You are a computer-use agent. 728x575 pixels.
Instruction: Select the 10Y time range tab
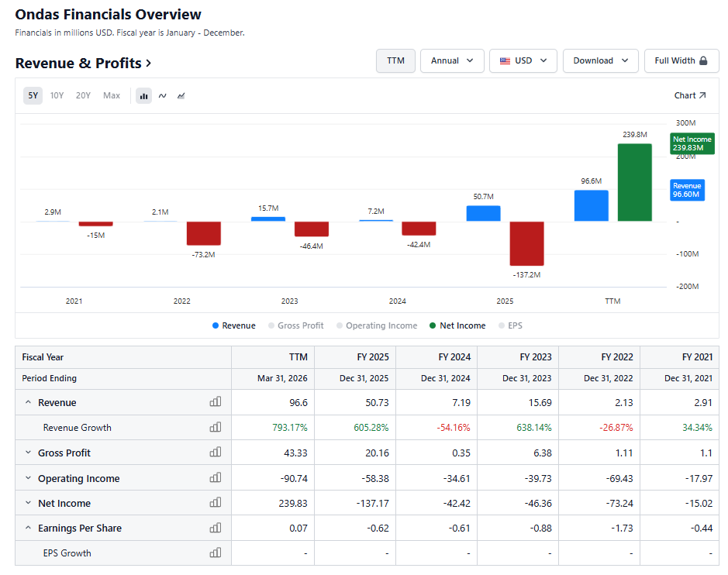[x=57, y=95]
